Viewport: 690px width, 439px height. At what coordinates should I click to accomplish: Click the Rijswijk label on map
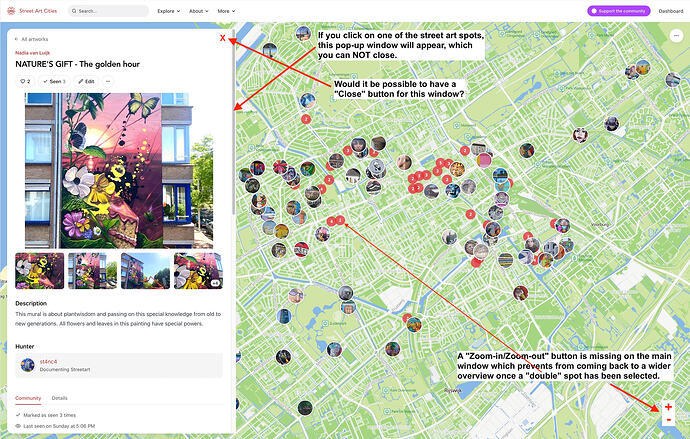453,391
